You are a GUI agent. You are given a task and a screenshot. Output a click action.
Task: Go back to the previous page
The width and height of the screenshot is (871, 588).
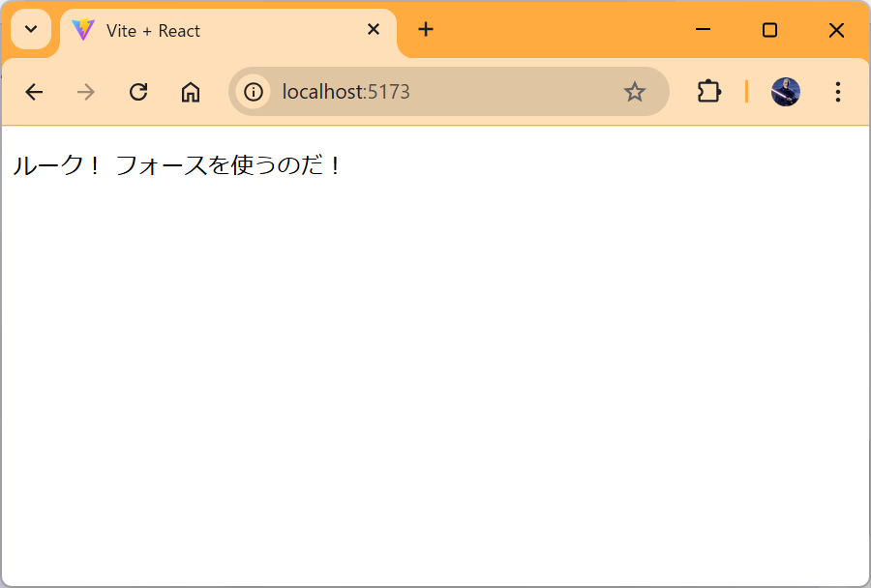tap(34, 92)
